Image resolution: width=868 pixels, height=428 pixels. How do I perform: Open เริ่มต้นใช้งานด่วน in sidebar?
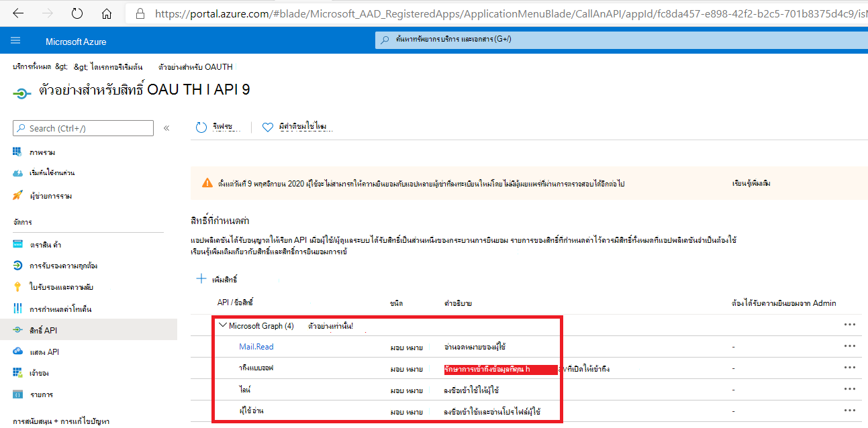[52, 173]
